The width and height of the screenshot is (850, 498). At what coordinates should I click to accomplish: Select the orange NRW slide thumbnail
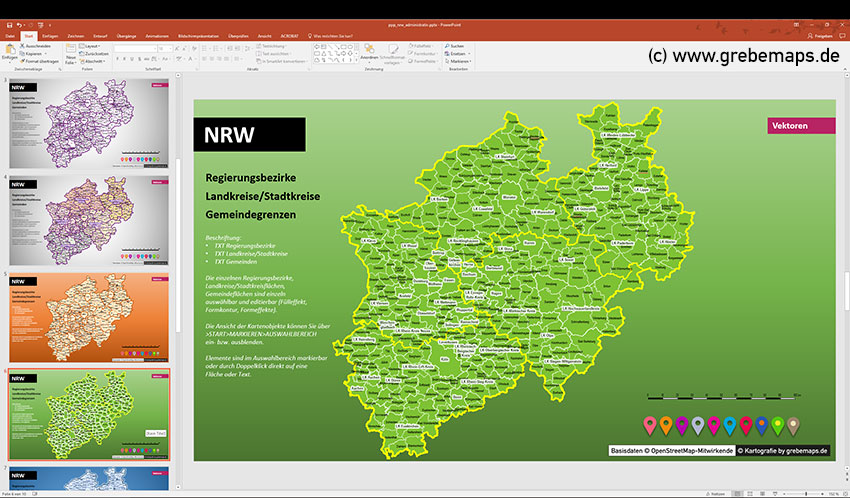point(89,316)
